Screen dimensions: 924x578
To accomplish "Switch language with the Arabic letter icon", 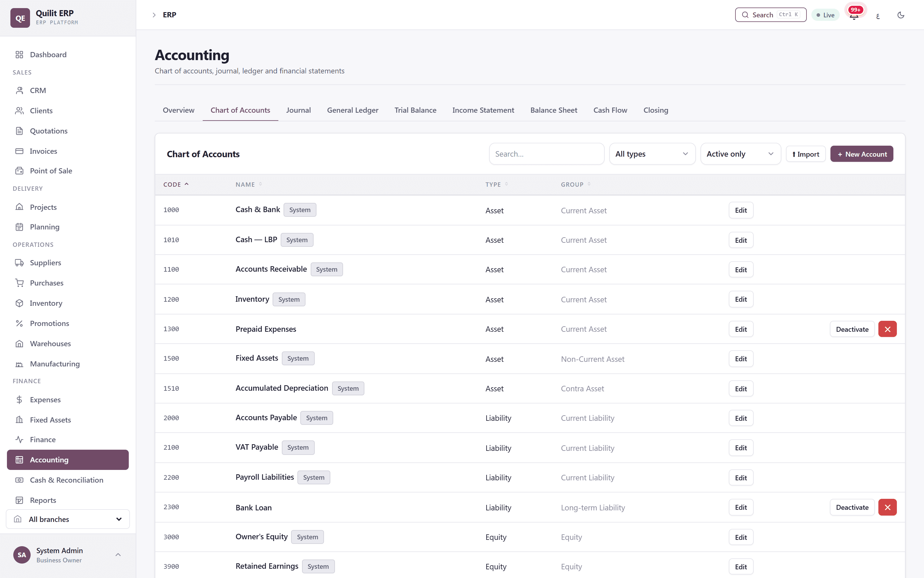I will click(x=878, y=16).
